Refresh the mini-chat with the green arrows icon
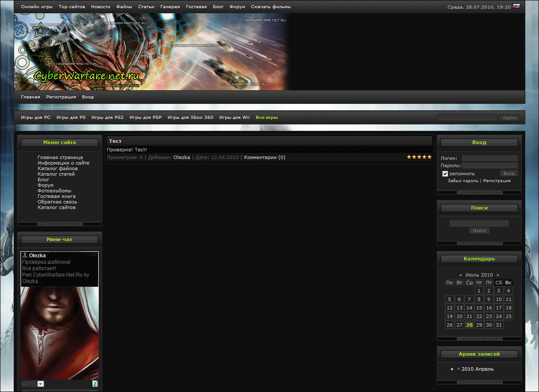 coord(95,384)
